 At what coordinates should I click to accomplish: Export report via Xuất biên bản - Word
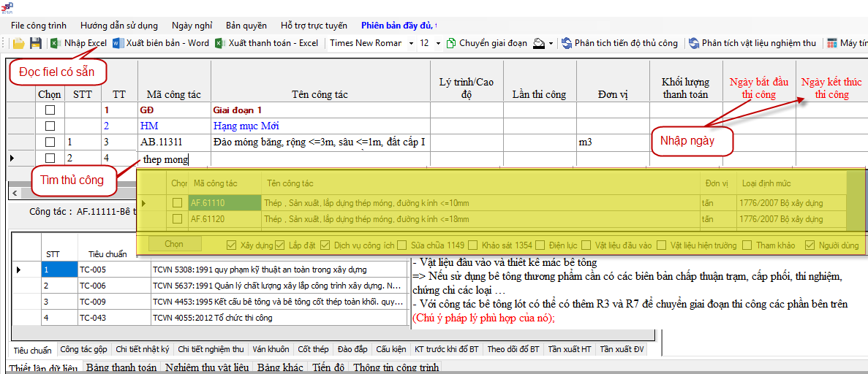pos(161,43)
